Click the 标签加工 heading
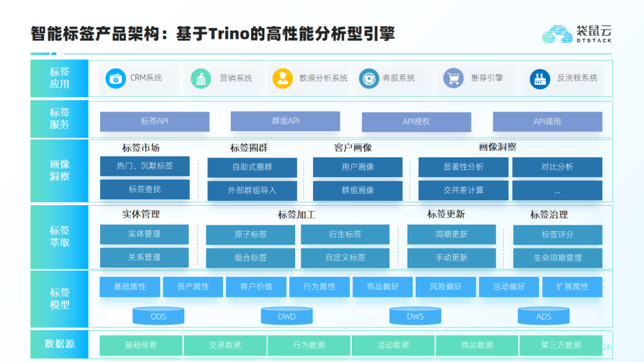 click(x=297, y=215)
